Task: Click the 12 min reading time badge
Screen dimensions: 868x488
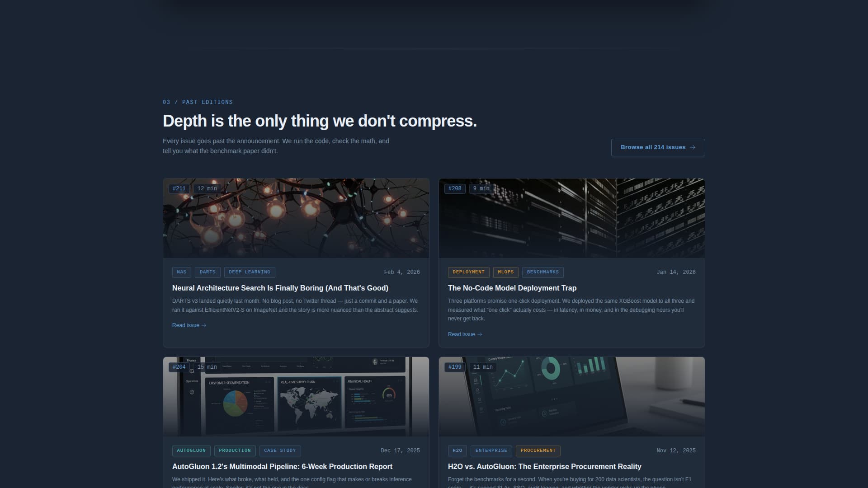Action: pyautogui.click(x=207, y=188)
